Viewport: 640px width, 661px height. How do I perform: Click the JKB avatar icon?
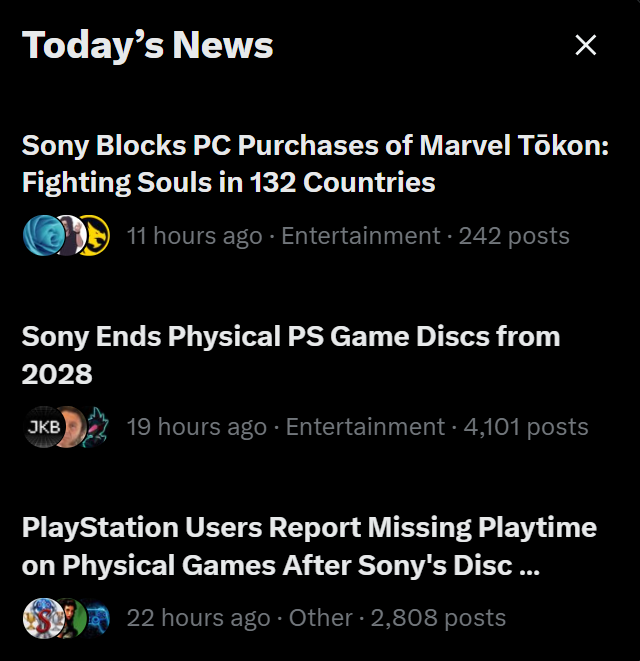(43, 427)
